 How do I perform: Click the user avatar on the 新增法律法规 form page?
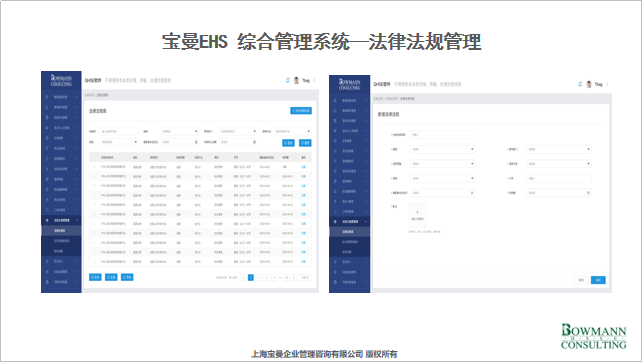pyautogui.click(x=589, y=84)
